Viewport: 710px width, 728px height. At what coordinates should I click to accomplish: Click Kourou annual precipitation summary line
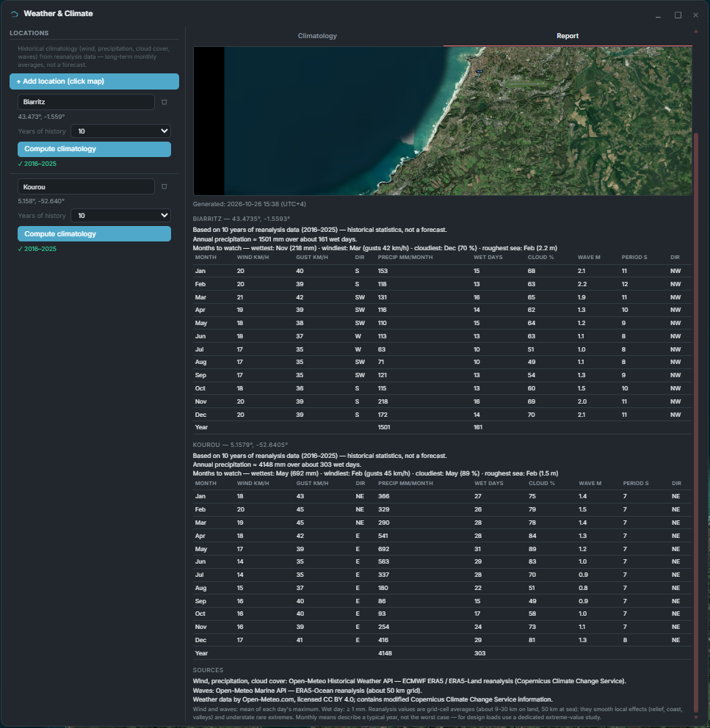pos(277,465)
